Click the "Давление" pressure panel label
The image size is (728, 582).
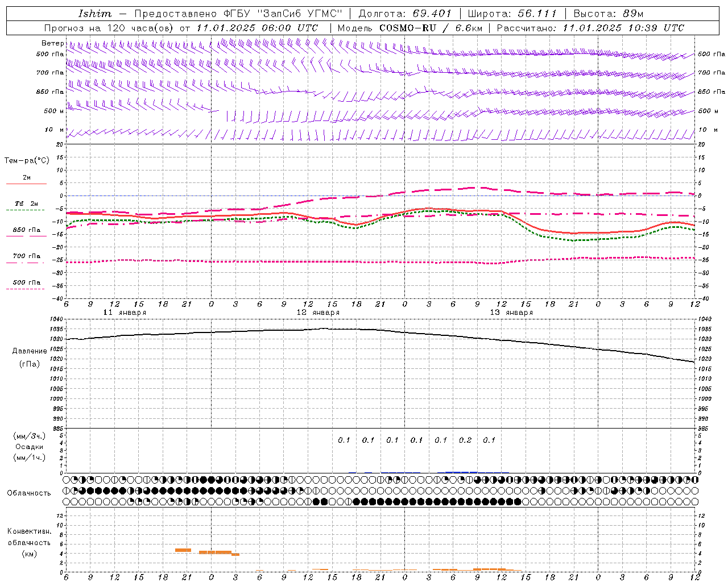click(30, 351)
